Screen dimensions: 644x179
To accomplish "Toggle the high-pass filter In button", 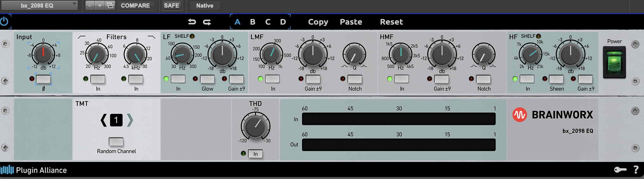I will (x=98, y=79).
